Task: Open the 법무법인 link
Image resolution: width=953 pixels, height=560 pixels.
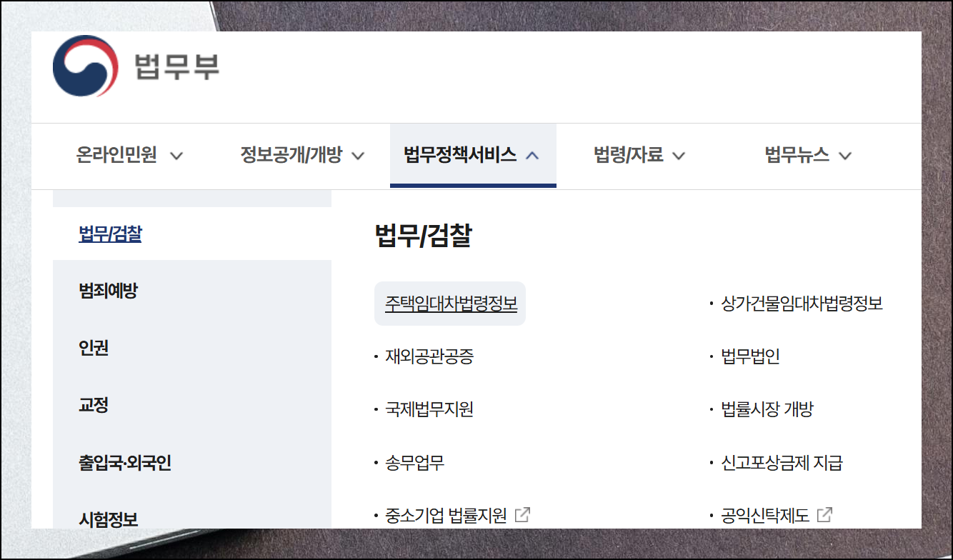Action: pos(751,356)
